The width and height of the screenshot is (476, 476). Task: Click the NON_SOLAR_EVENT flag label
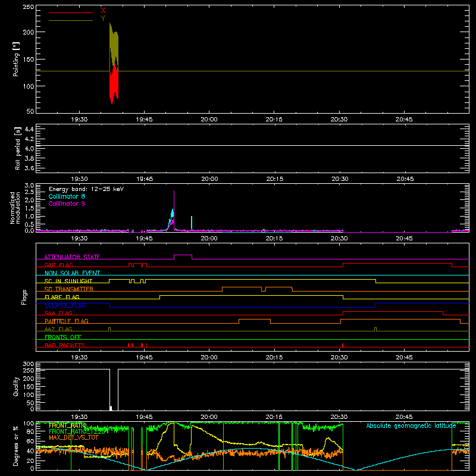pyautogui.click(x=72, y=273)
